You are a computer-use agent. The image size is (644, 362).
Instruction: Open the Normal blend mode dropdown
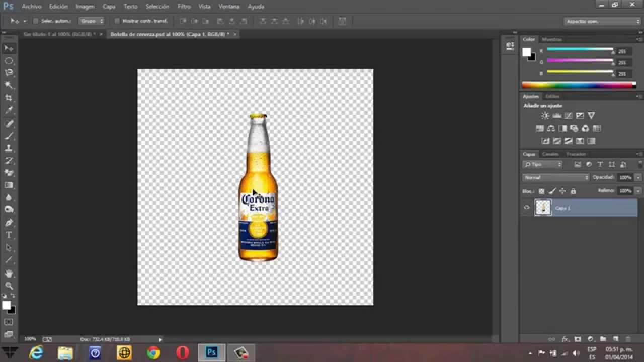(x=555, y=177)
